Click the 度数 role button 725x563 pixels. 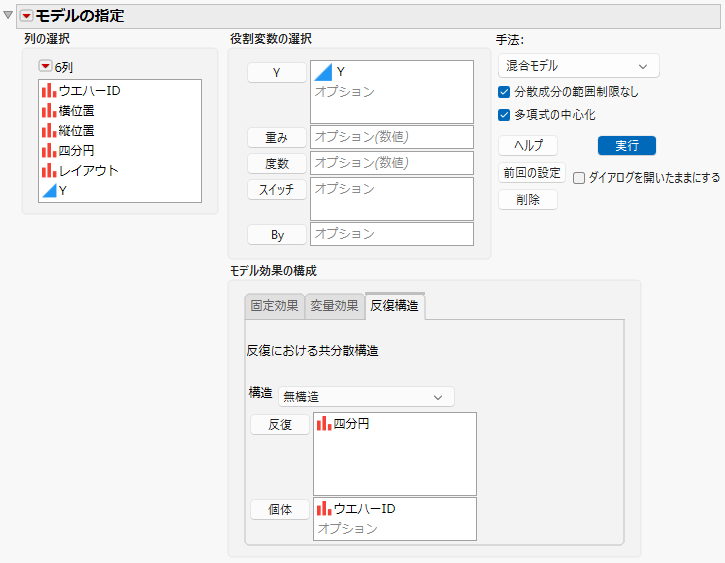(276, 163)
